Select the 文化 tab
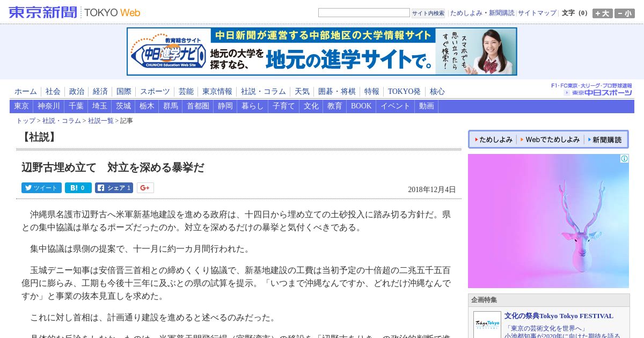The image size is (644, 338). [311, 106]
